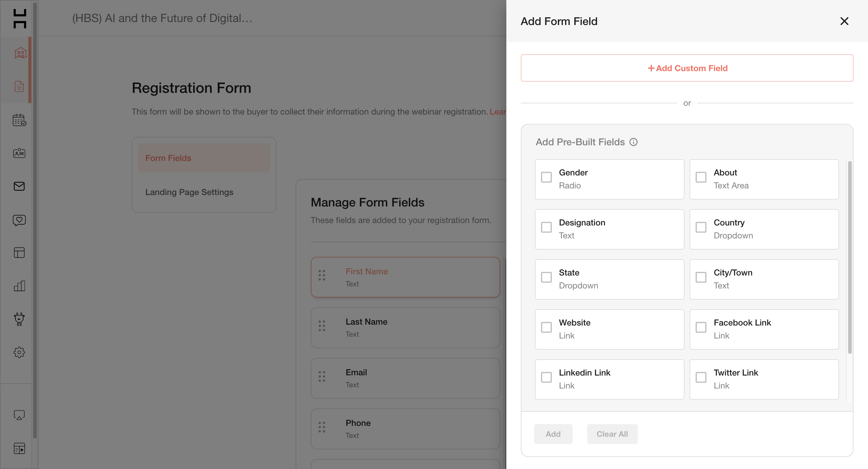This screenshot has height=469, width=868.
Task: Check the Linkedin Link field checkbox
Action: tap(546, 377)
